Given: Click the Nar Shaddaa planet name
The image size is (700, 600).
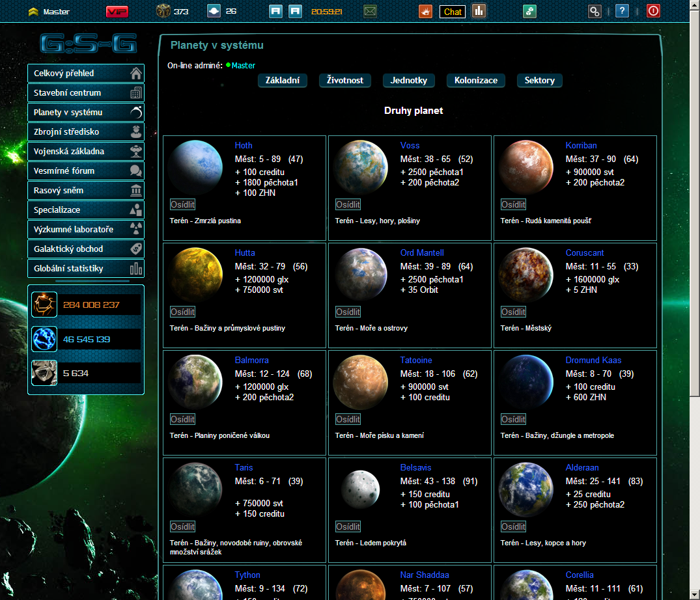Looking at the screenshot, I should [425, 575].
